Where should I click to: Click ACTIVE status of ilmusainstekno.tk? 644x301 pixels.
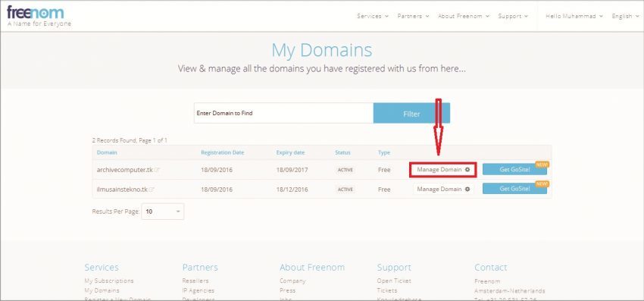coord(345,190)
